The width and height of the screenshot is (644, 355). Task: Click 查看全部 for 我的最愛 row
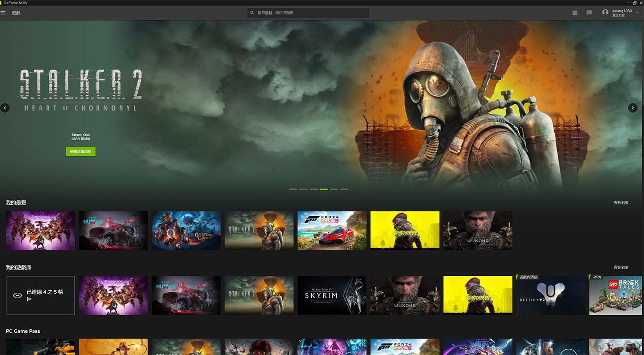coord(620,203)
